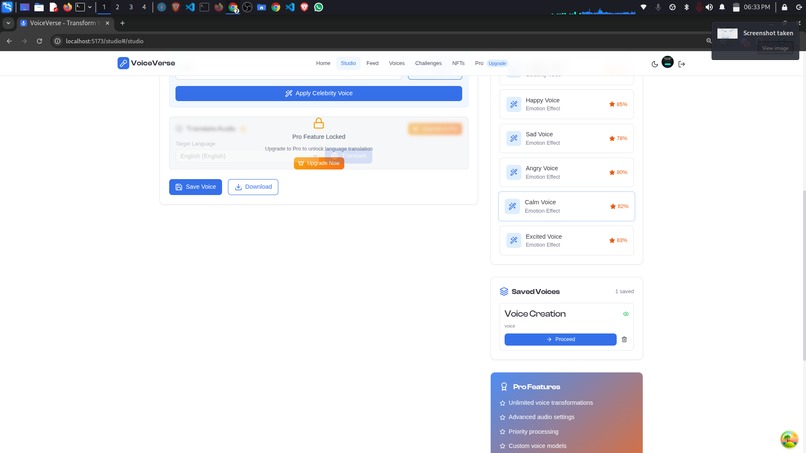
Task: Click the Pro nav link
Action: pos(479,63)
